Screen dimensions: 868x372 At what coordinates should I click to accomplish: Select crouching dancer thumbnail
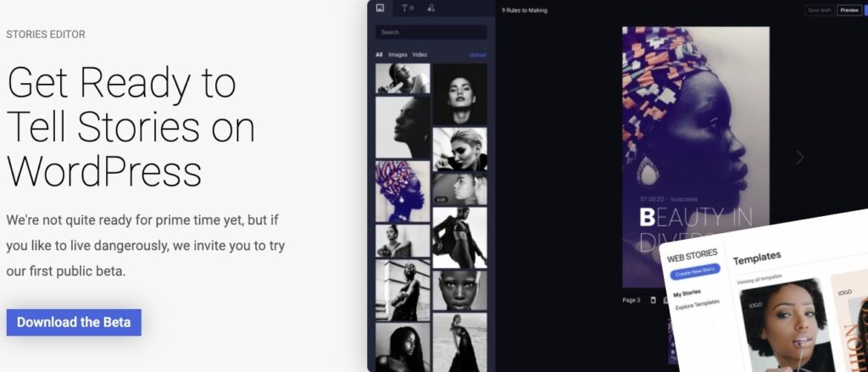[460, 237]
